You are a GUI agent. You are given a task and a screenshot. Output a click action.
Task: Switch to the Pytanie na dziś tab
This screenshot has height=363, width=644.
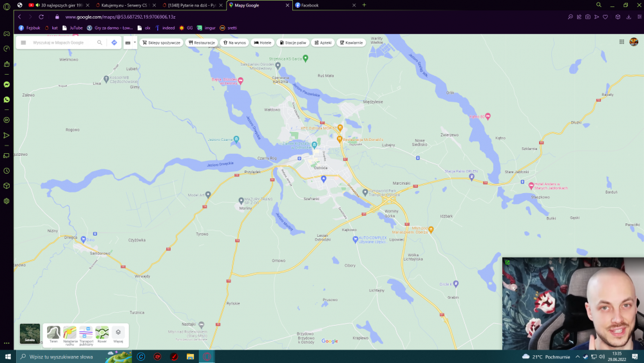click(x=192, y=5)
